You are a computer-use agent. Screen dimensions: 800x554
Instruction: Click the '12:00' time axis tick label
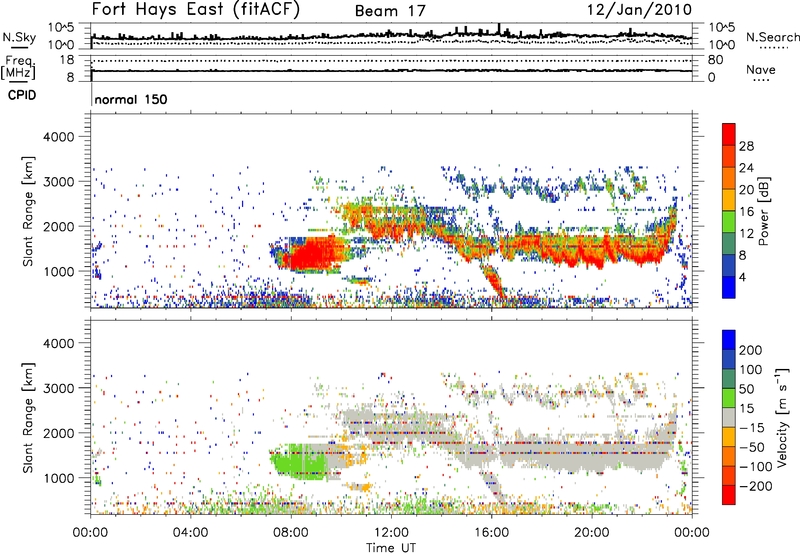click(391, 533)
